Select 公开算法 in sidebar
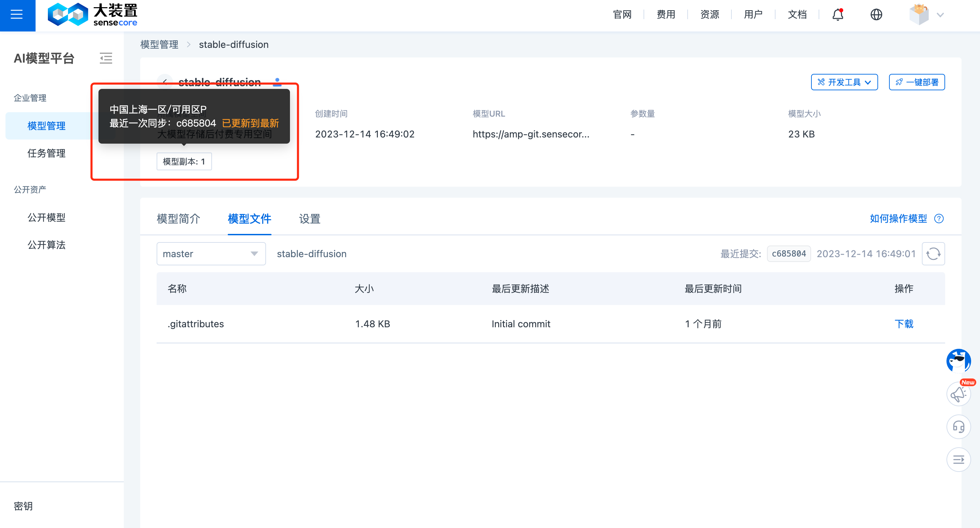This screenshot has width=980, height=528. pos(47,245)
